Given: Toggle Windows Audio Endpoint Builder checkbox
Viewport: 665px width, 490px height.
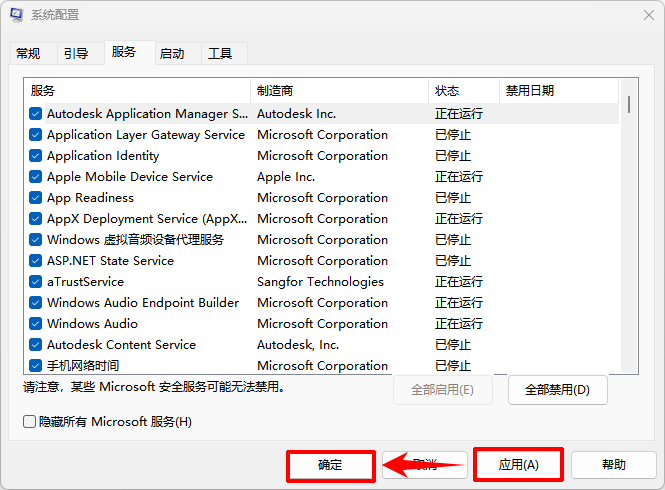Looking at the screenshot, I should [36, 302].
